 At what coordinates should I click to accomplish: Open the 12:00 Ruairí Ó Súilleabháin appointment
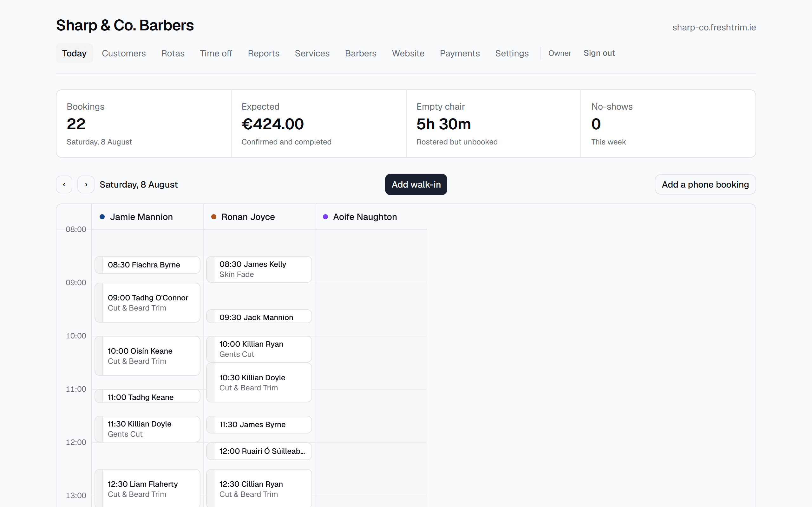259,451
